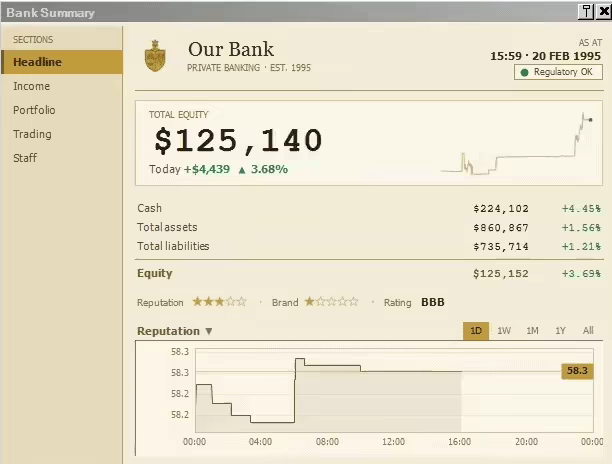Click the Total liabilities value $735,714
The height and width of the screenshot is (464, 612).
pyautogui.click(x=501, y=247)
